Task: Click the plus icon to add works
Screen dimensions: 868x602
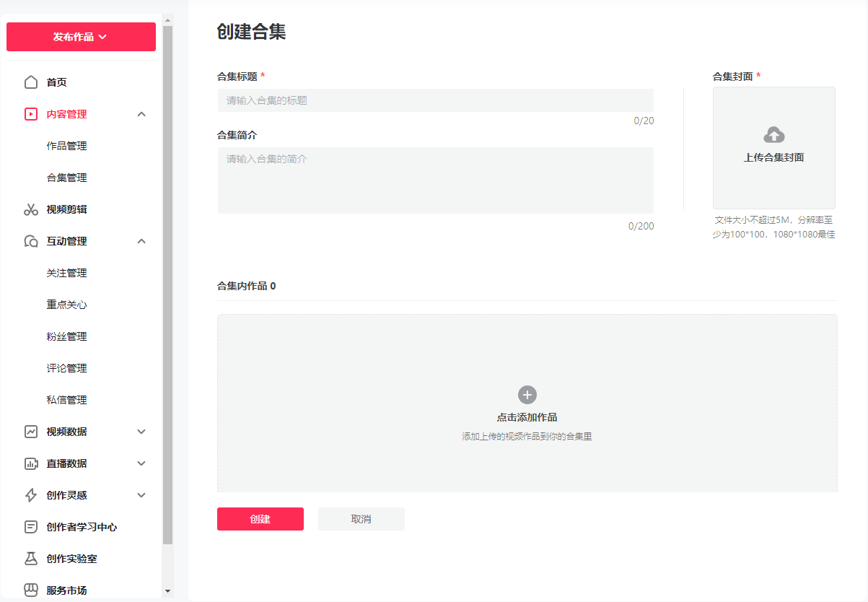Action: point(527,395)
